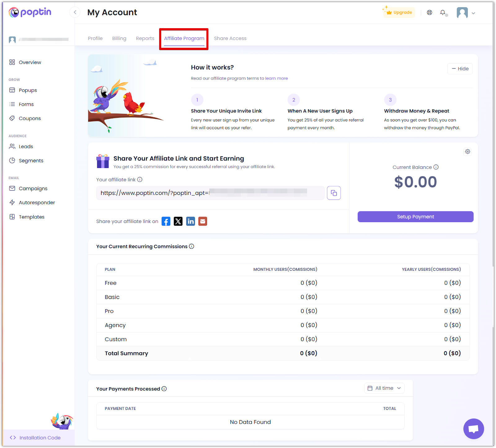This screenshot has height=448, width=496.
Task: Open the notifications bell
Action: pyautogui.click(x=443, y=13)
